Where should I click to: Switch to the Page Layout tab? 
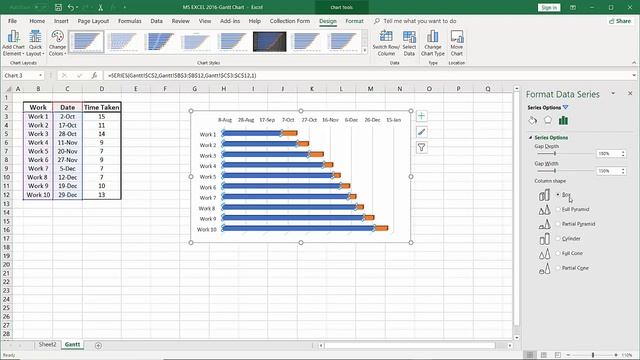(x=93, y=21)
